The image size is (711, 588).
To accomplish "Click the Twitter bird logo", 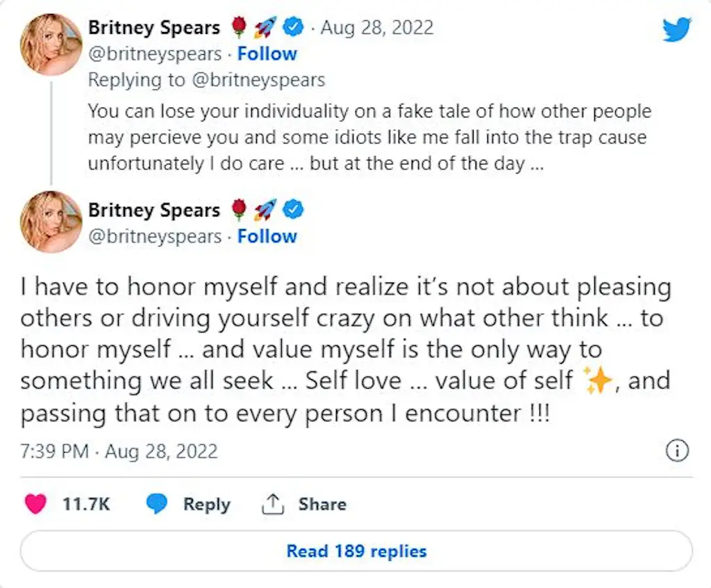I will point(677,30).
